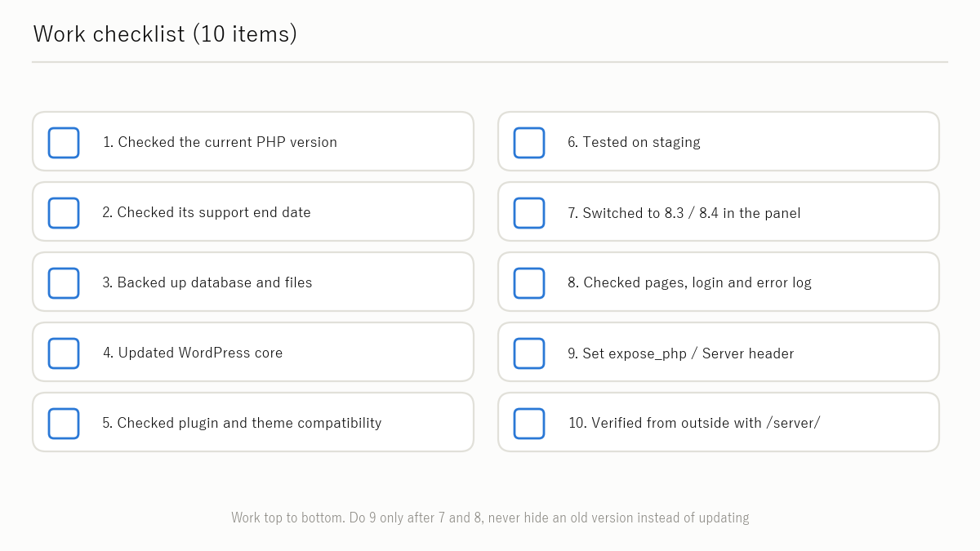The height and width of the screenshot is (551, 980).
Task: Enable the 'Set expose_php / Server header' checkbox
Action: click(x=529, y=353)
